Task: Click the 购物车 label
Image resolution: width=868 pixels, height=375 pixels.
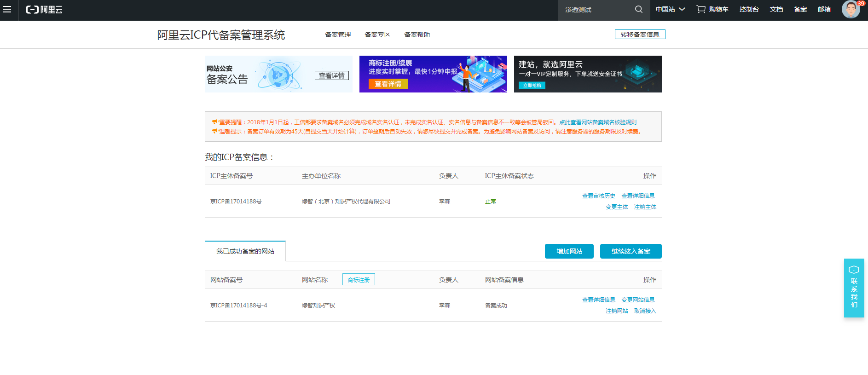Action: coord(718,9)
